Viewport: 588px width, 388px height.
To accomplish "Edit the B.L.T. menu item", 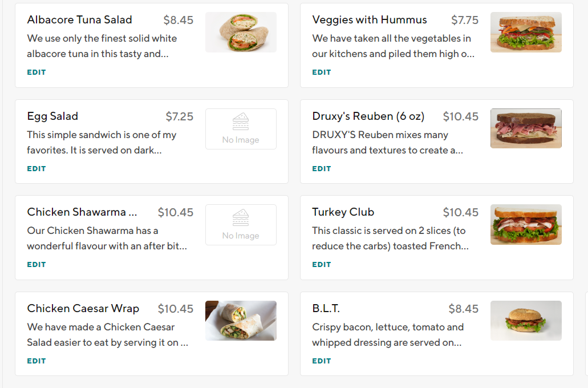I will click(x=322, y=361).
